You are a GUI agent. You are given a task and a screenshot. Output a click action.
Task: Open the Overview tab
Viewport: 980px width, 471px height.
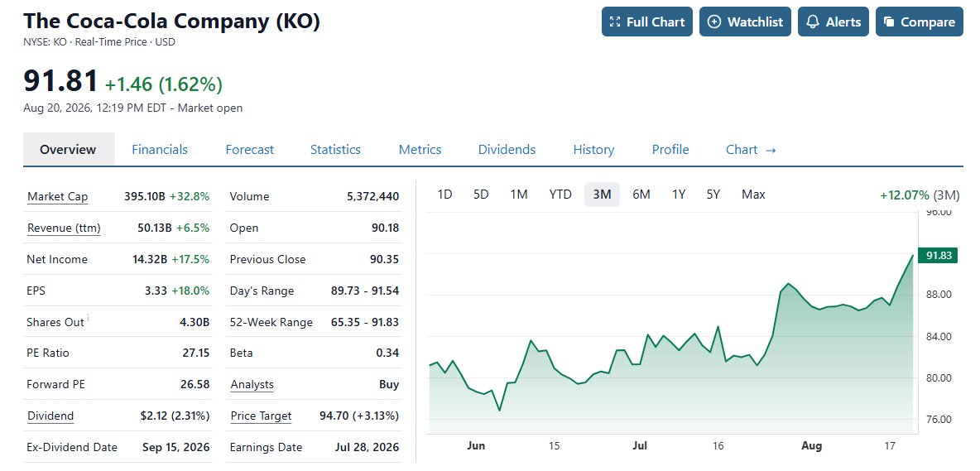(68, 149)
